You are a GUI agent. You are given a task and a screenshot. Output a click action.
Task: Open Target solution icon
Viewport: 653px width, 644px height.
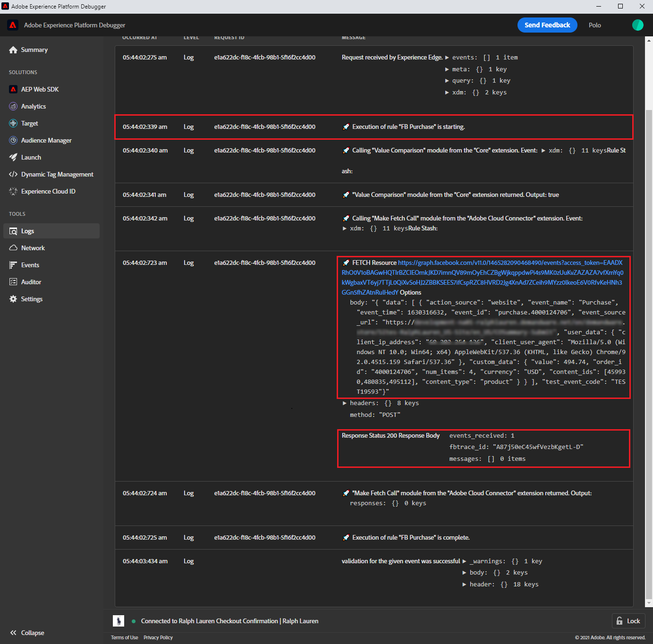(x=13, y=123)
